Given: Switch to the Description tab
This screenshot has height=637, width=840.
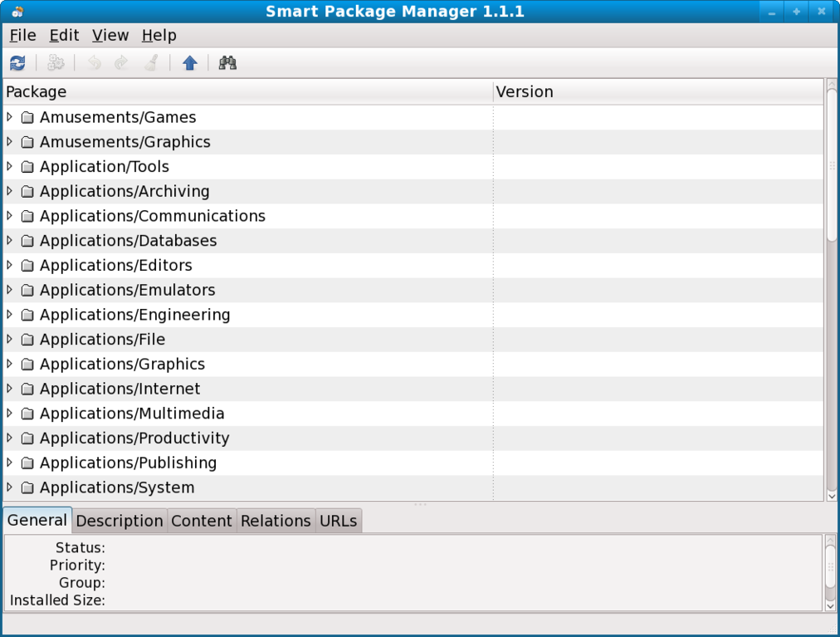Looking at the screenshot, I should [x=120, y=521].
